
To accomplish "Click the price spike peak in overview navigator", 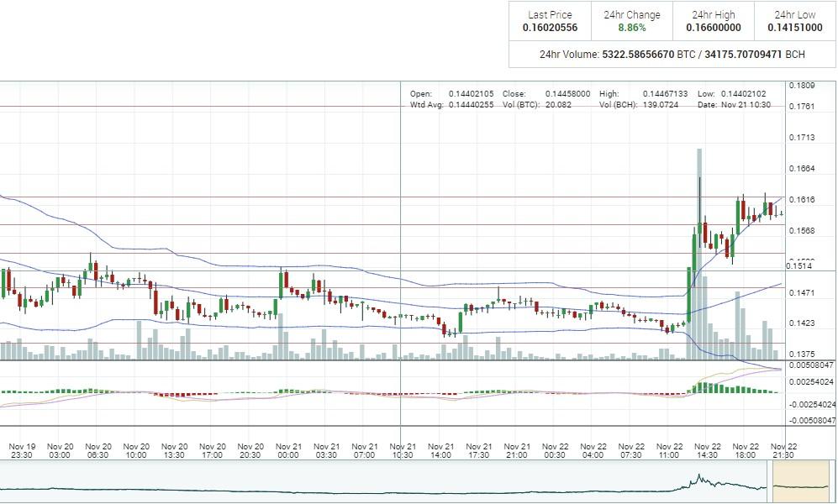I will point(697,477).
